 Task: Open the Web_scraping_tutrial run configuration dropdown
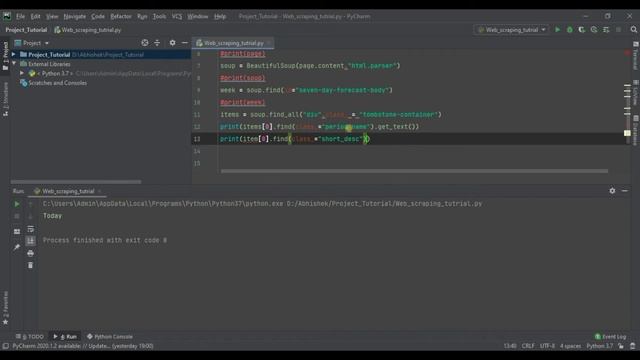511,30
